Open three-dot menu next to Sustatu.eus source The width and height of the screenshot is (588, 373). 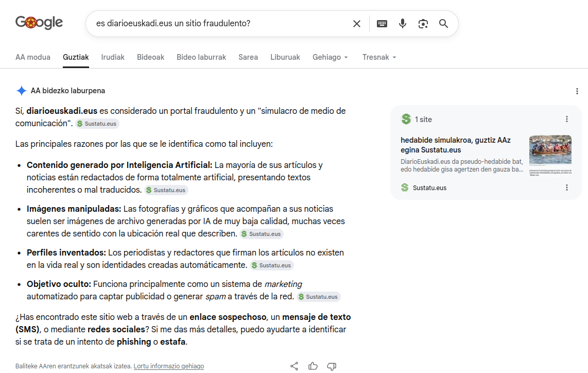[x=566, y=187]
